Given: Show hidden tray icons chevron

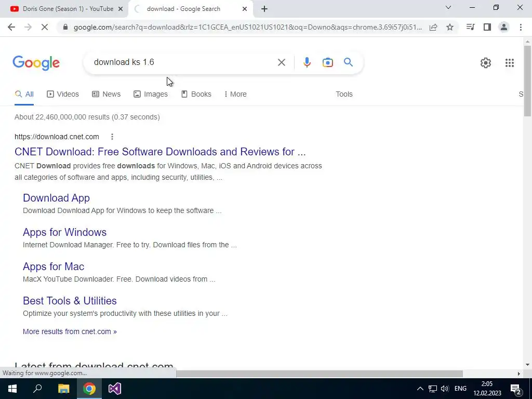Looking at the screenshot, I should [x=420, y=389].
